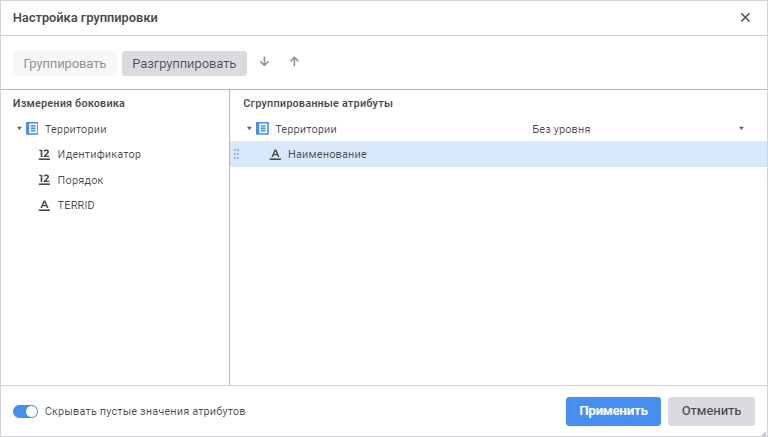The height and width of the screenshot is (437, 768).
Task: Collapse Территории in the left dimensions tree
Action: coord(19,129)
